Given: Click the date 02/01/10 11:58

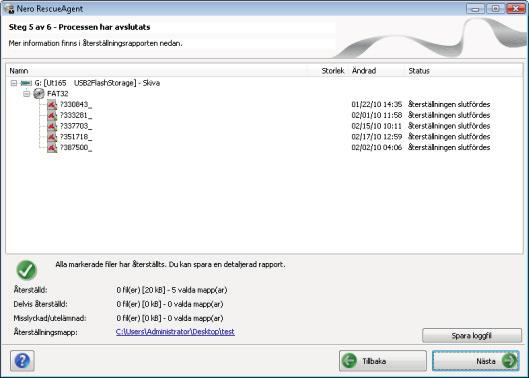Looking at the screenshot, I should pyautogui.click(x=377, y=115).
